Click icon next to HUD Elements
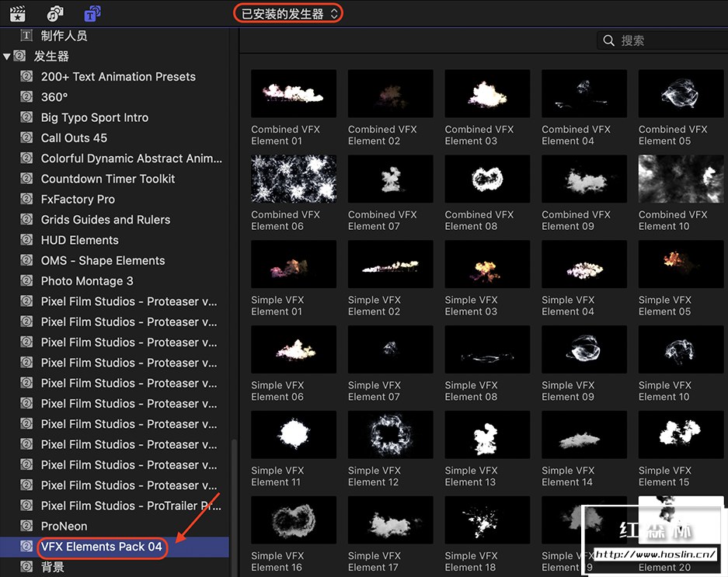The image size is (728, 577). pos(26,239)
